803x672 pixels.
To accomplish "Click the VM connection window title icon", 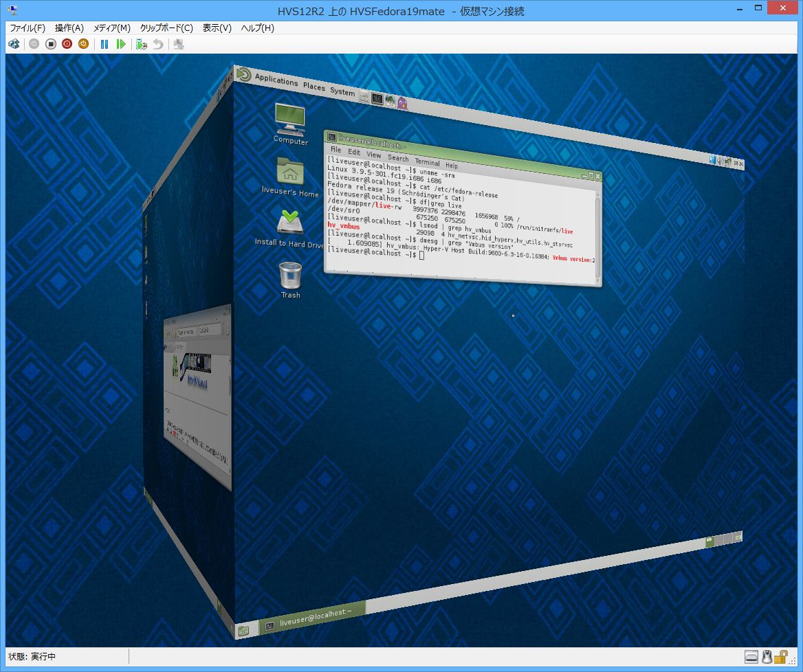I will click(13, 10).
